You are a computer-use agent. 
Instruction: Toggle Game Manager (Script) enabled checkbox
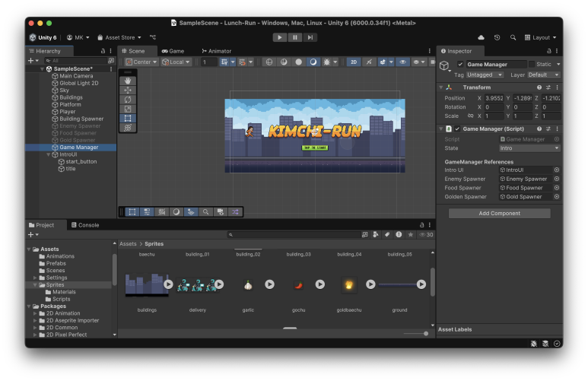coord(457,129)
